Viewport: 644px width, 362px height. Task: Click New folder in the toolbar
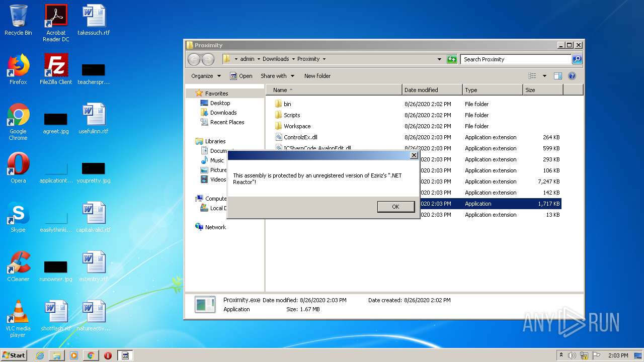[317, 76]
